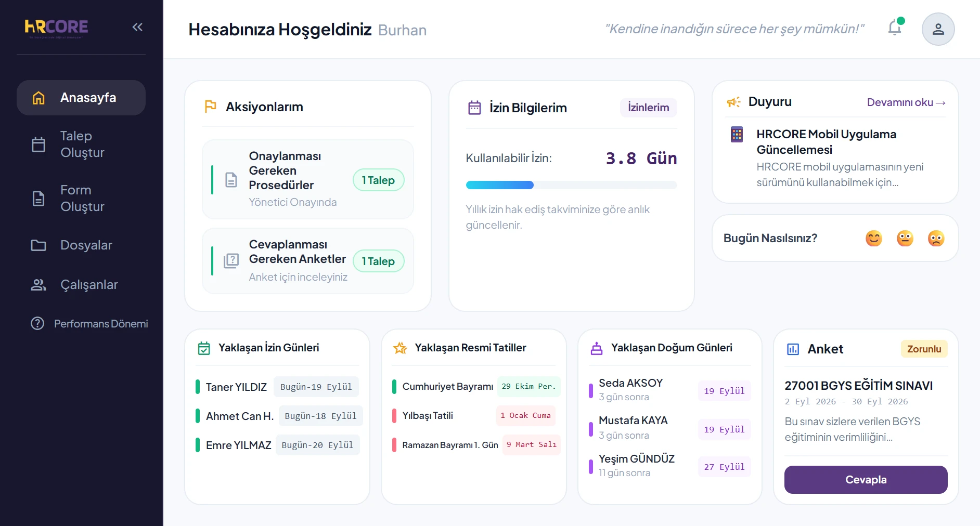Viewport: 980px width, 526px height.
Task: Click Mustafa KAYA birthday entry
Action: point(669,428)
